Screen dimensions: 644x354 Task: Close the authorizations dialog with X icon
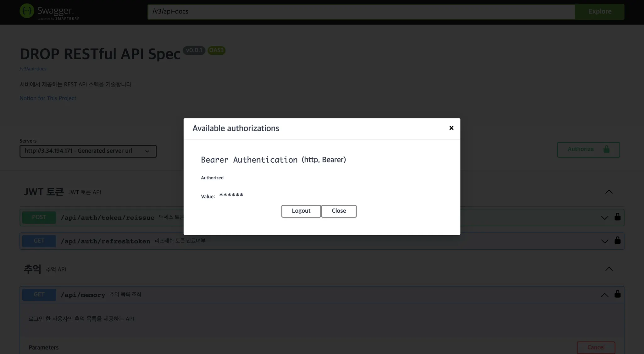click(451, 128)
